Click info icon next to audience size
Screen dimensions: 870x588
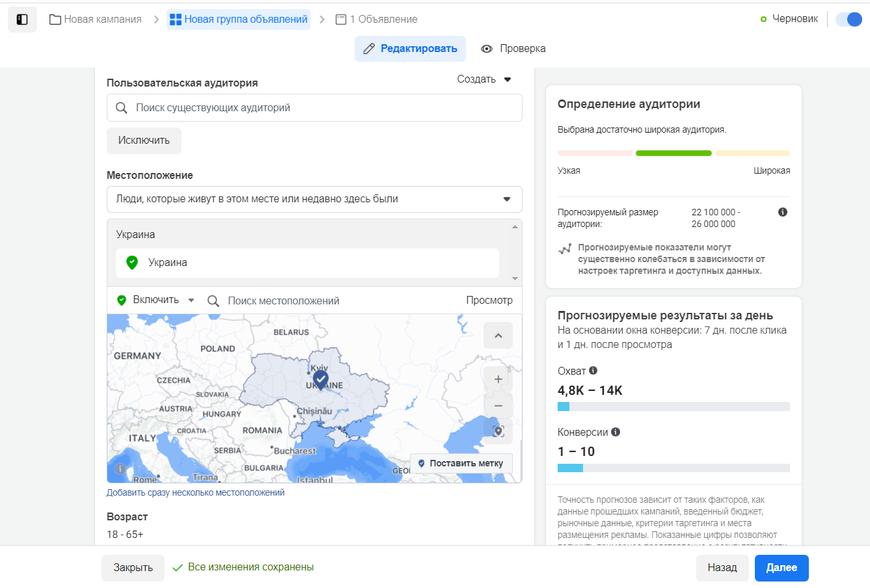[x=782, y=212]
